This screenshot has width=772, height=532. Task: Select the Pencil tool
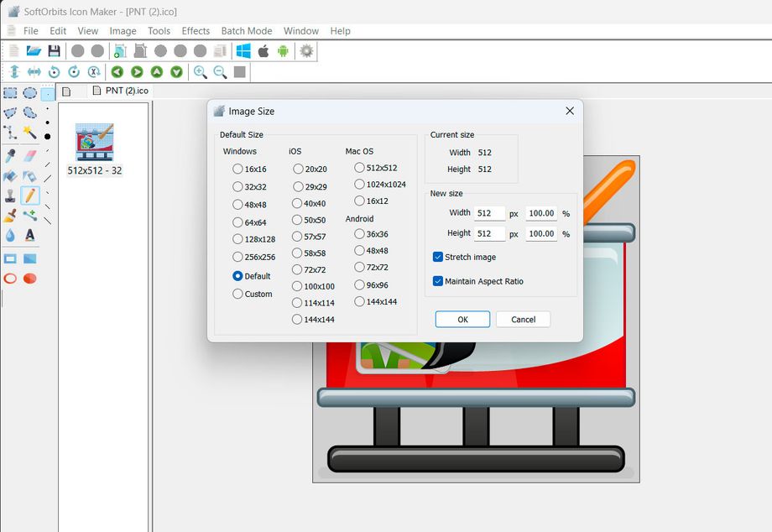tap(31, 195)
